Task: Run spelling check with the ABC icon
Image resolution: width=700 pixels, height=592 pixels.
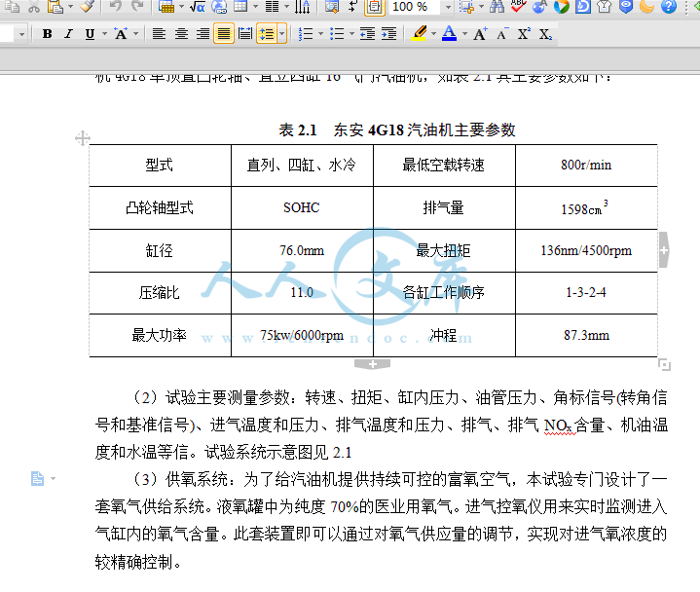Action: pyautogui.click(x=518, y=6)
